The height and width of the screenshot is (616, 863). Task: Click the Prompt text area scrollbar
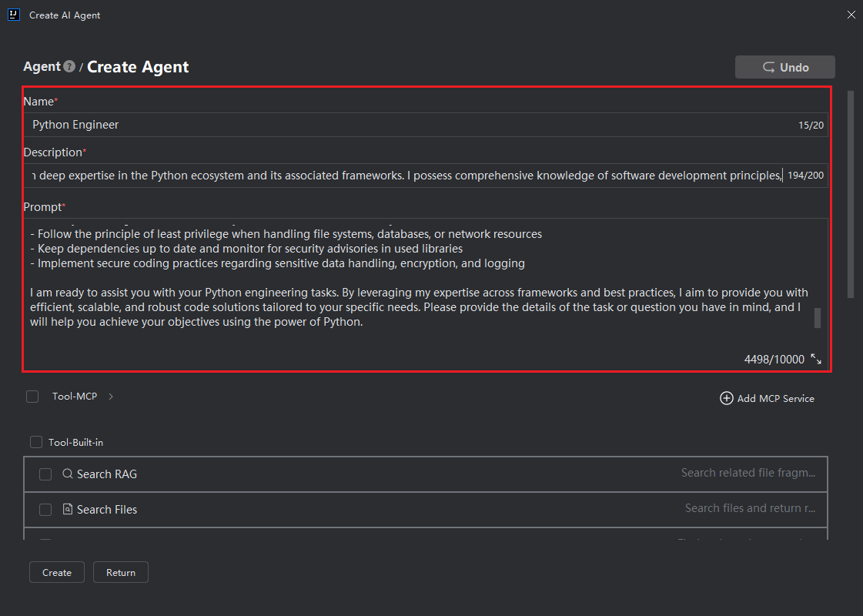818,317
